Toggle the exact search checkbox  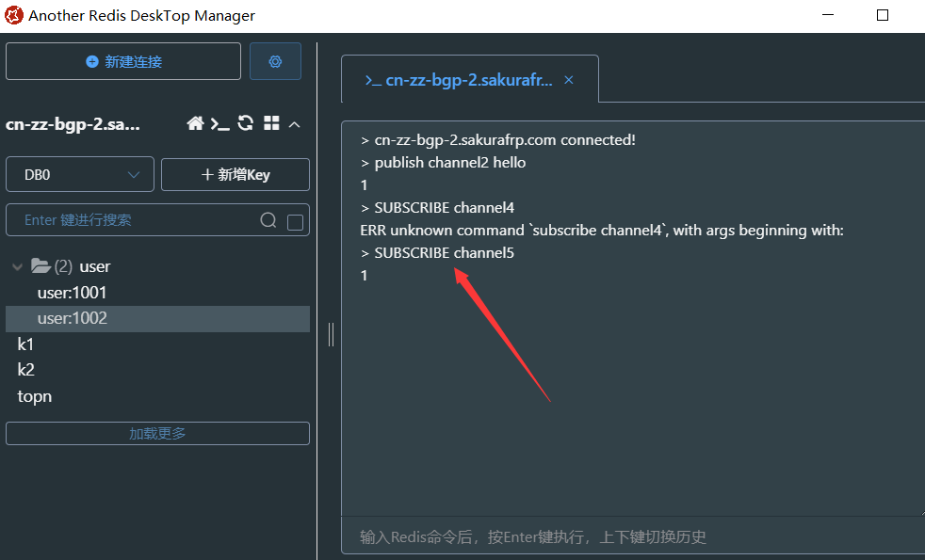coord(295,222)
